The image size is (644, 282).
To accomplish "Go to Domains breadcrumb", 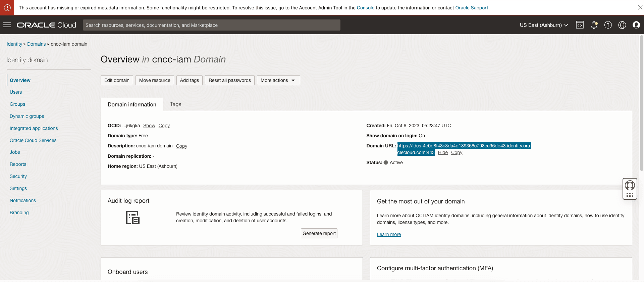I will (36, 44).
